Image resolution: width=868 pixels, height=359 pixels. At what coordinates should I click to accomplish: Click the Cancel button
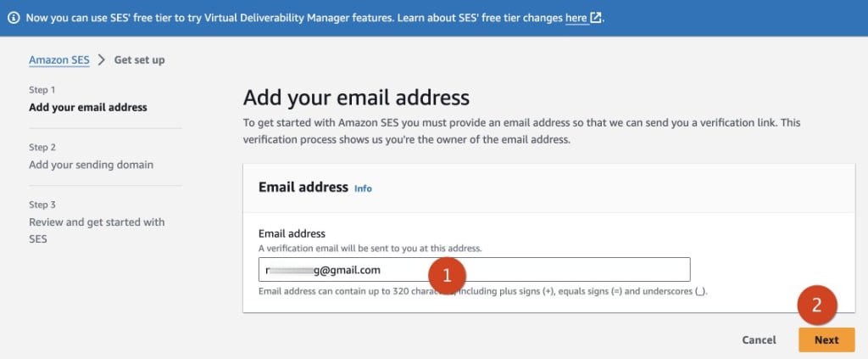pos(759,340)
